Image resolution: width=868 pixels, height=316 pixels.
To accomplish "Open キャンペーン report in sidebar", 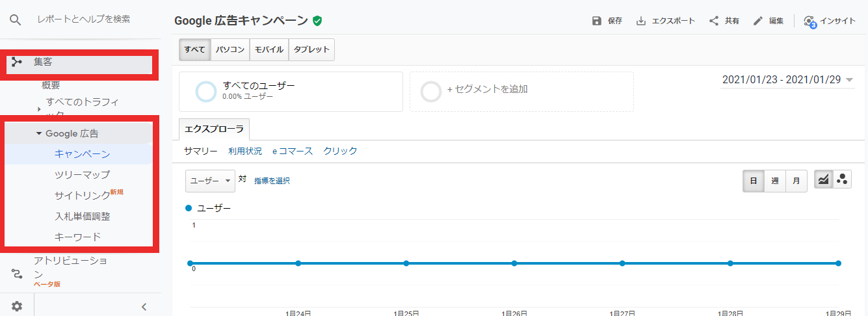I will [x=83, y=154].
